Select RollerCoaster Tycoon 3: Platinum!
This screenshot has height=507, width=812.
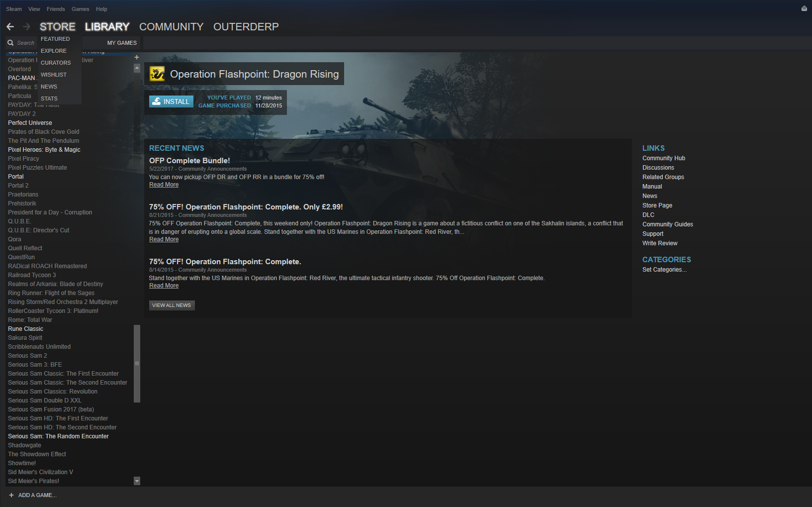53,311
